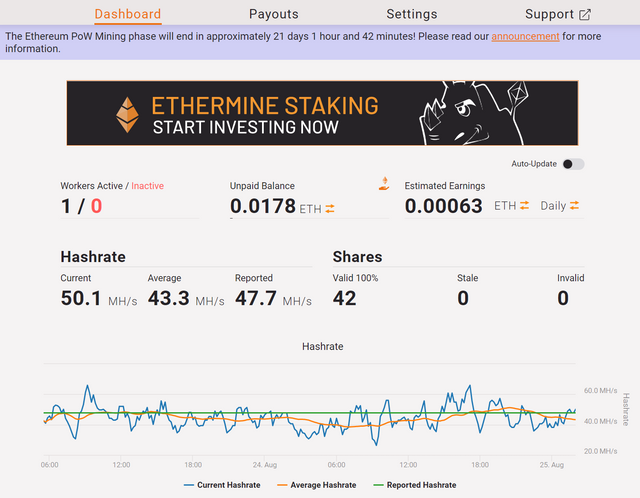Image resolution: width=640 pixels, height=498 pixels.
Task: Toggle the Daily earnings period swap arrows
Action: 574,205
